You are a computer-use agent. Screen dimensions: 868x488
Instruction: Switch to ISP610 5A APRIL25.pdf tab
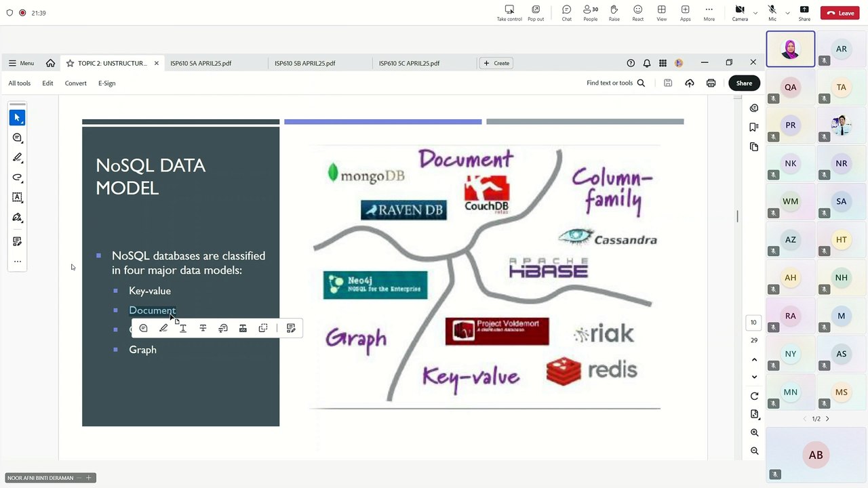(201, 63)
